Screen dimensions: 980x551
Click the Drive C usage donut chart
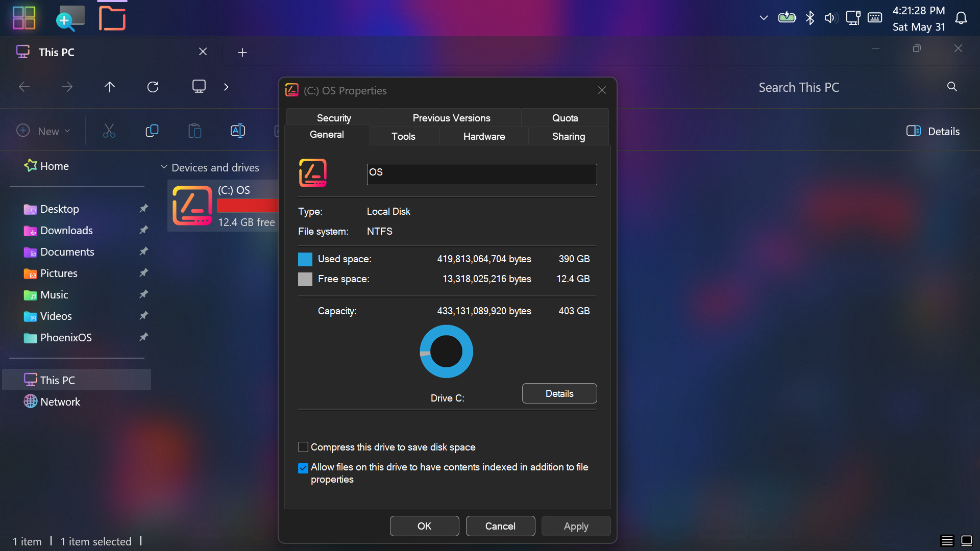point(446,352)
